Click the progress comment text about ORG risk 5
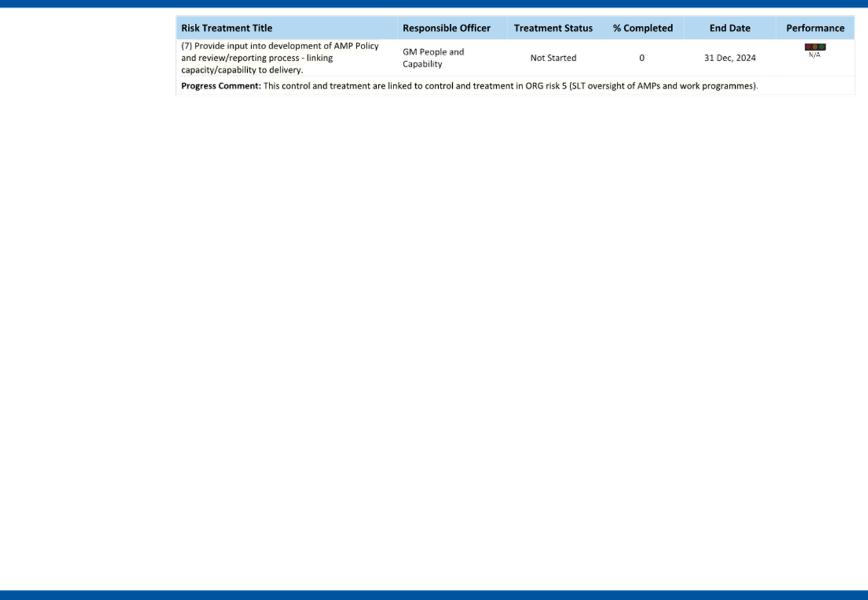 [x=508, y=86]
